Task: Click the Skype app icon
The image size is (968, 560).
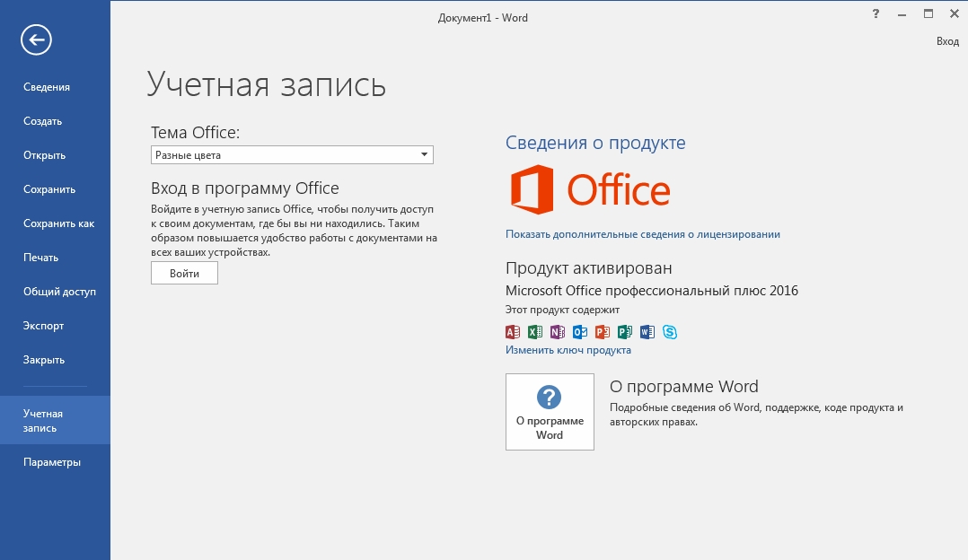Action: point(670,332)
